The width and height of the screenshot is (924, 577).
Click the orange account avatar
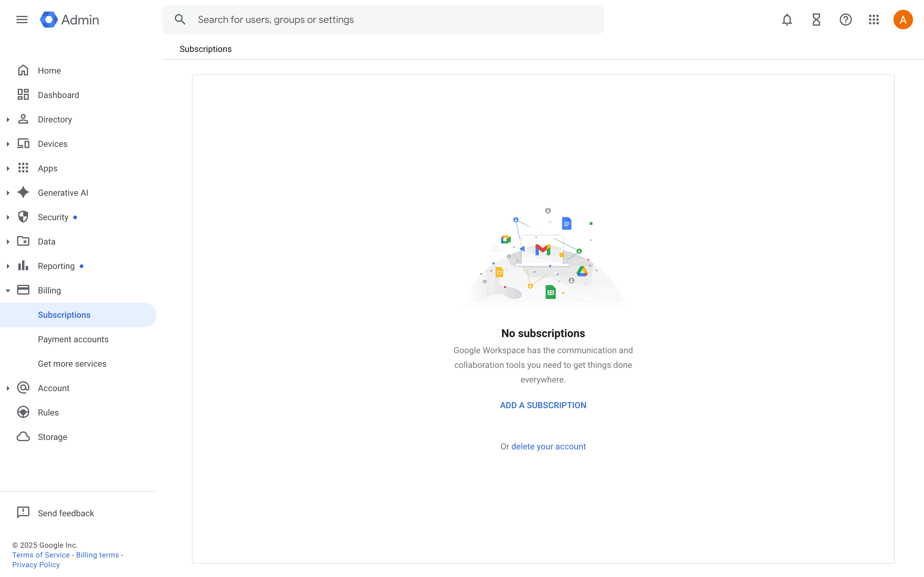click(x=903, y=20)
